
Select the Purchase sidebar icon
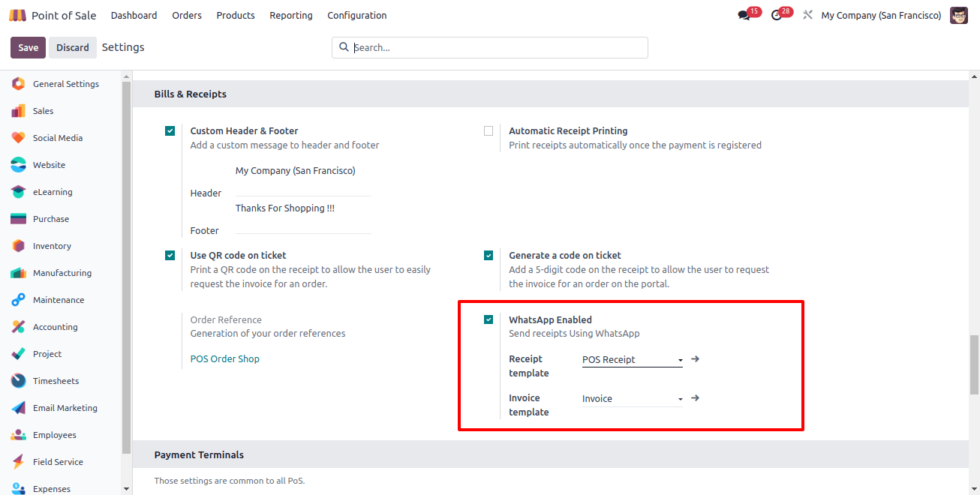(x=19, y=219)
